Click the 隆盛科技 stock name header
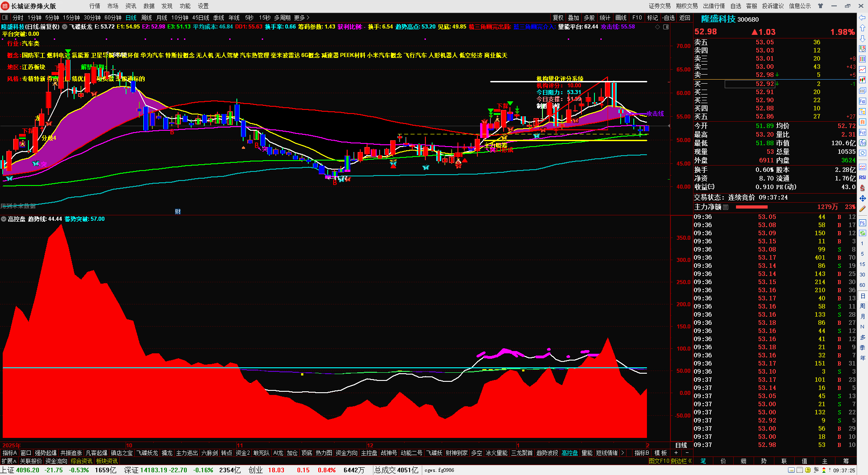The image size is (868, 475). coord(718,19)
